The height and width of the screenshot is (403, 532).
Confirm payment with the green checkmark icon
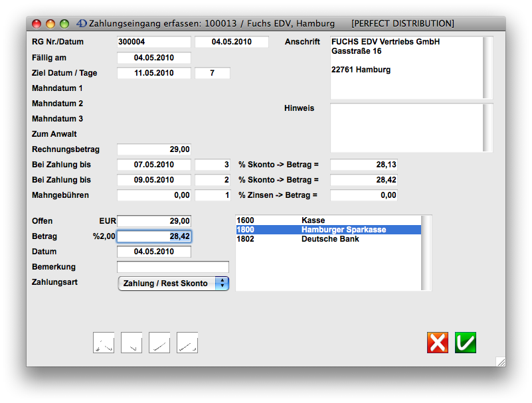466,343
